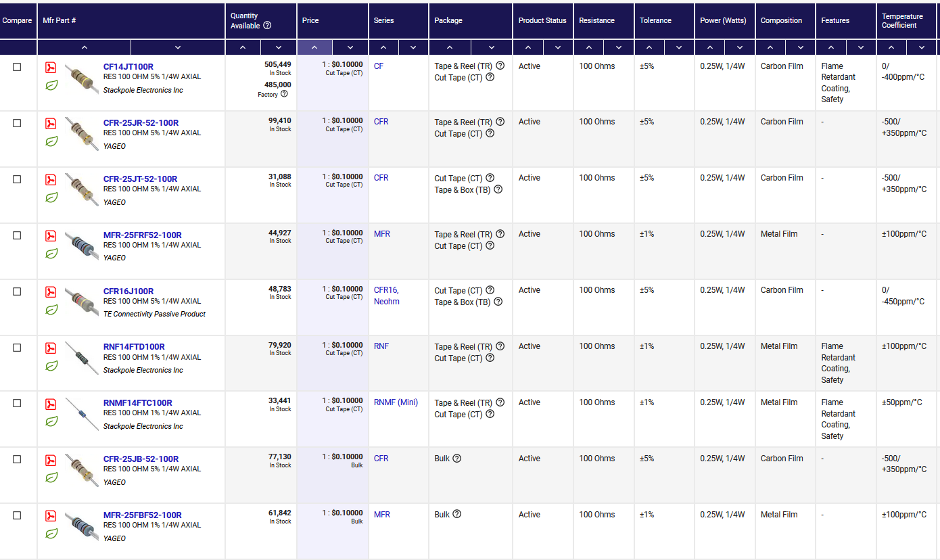Viewport: 940px width, 560px height.
Task: Select compare checkbox for RNMF14FTC100R
Action: (17, 403)
